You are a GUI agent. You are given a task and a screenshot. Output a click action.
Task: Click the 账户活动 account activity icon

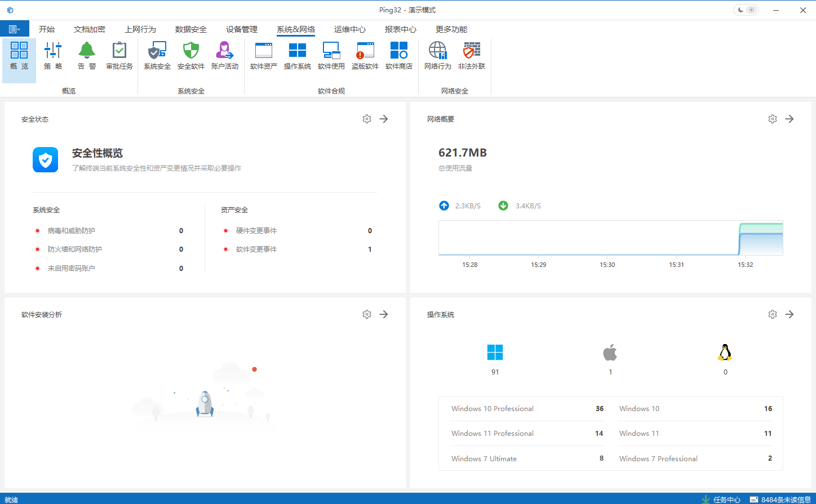pyautogui.click(x=225, y=56)
